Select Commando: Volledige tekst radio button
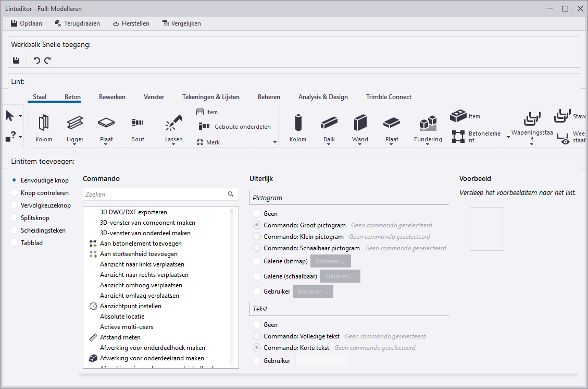This screenshot has height=389, width=588. [256, 336]
